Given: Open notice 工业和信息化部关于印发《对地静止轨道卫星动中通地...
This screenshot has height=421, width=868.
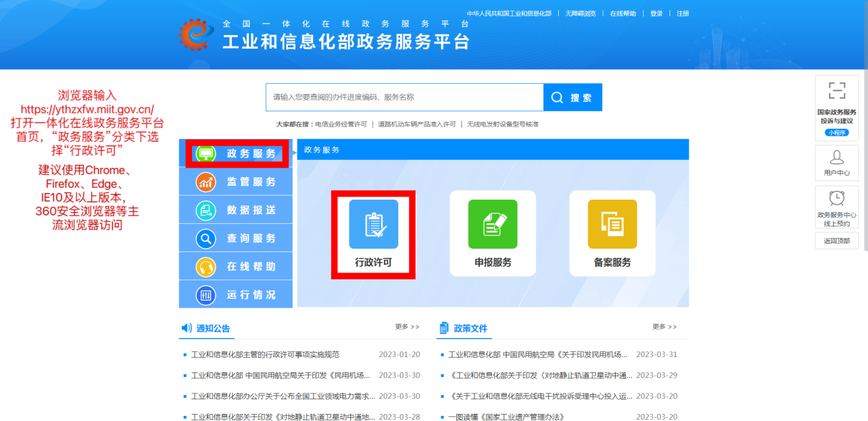Looking at the screenshot, I should click(x=283, y=417).
